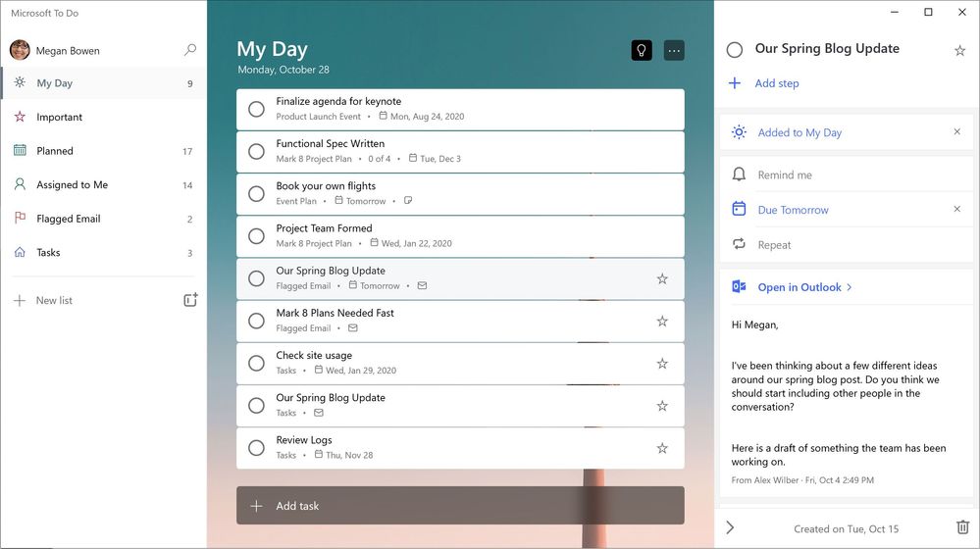Click the Repeat option
Screen dimensions: 980x549
coord(847,244)
